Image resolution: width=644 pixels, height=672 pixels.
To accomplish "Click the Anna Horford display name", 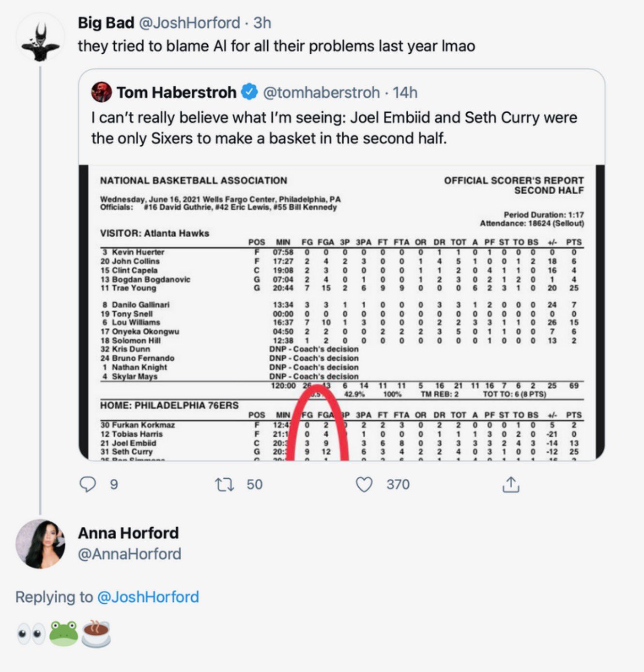I will coord(128,533).
